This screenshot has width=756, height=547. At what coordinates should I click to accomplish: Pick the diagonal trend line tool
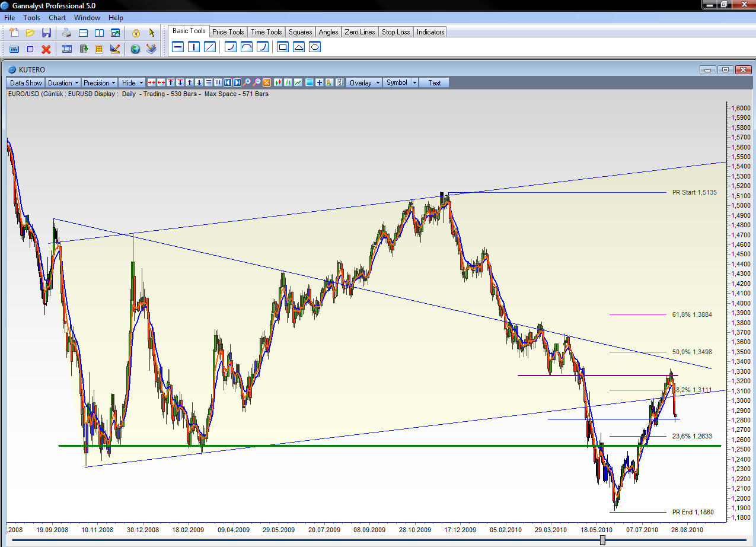click(209, 47)
